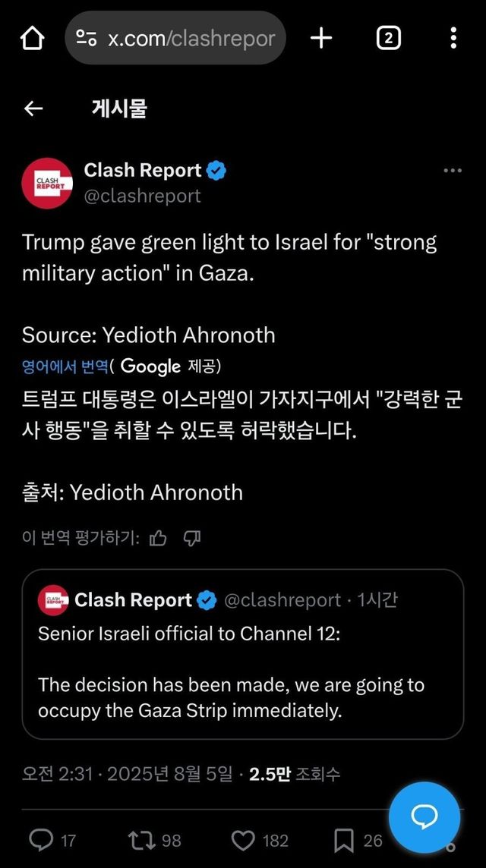The height and width of the screenshot is (868, 486).
Task: Open the floating chat bubble button
Action: (x=424, y=817)
